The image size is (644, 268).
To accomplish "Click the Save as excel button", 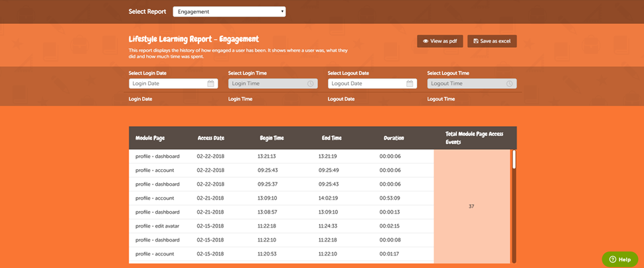I will pyautogui.click(x=492, y=41).
